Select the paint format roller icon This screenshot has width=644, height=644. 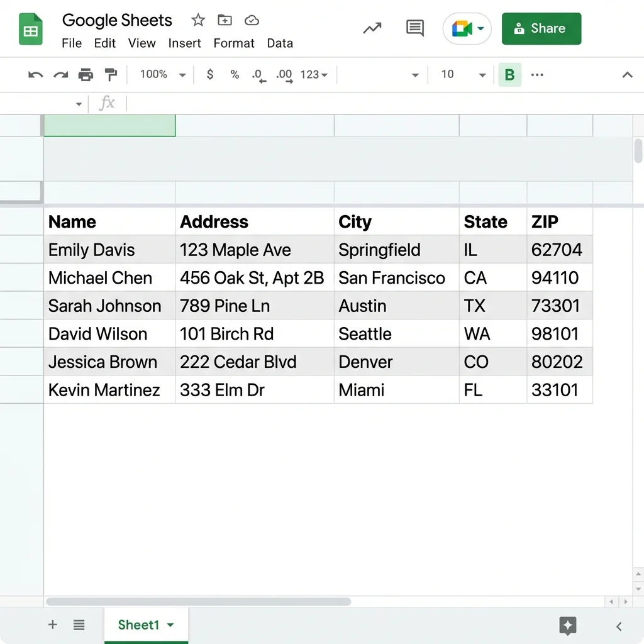[111, 75]
